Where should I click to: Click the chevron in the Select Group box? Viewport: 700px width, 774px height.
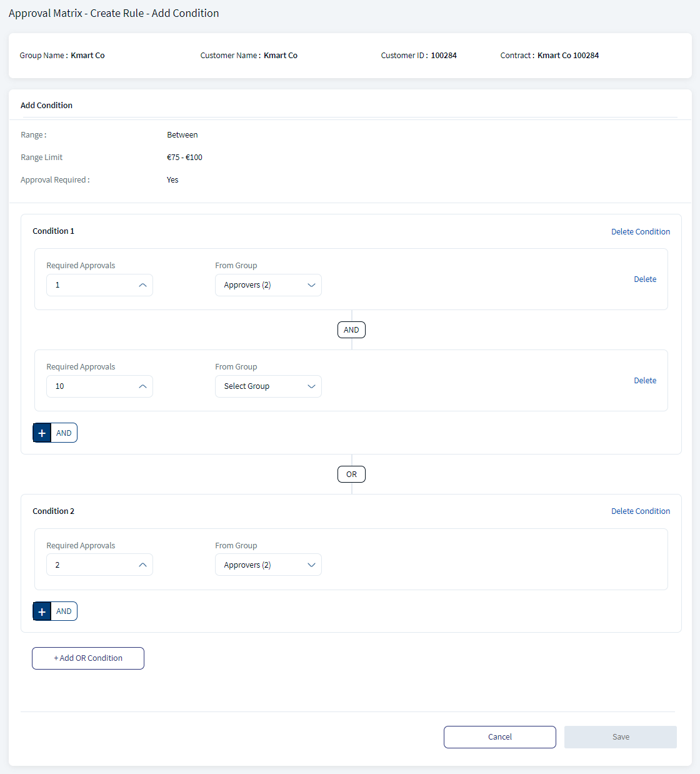311,386
